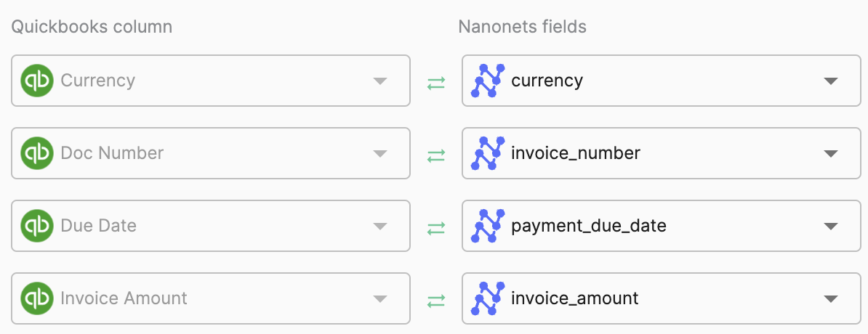Select the Due Date text in QuickBooks column

pos(98,226)
